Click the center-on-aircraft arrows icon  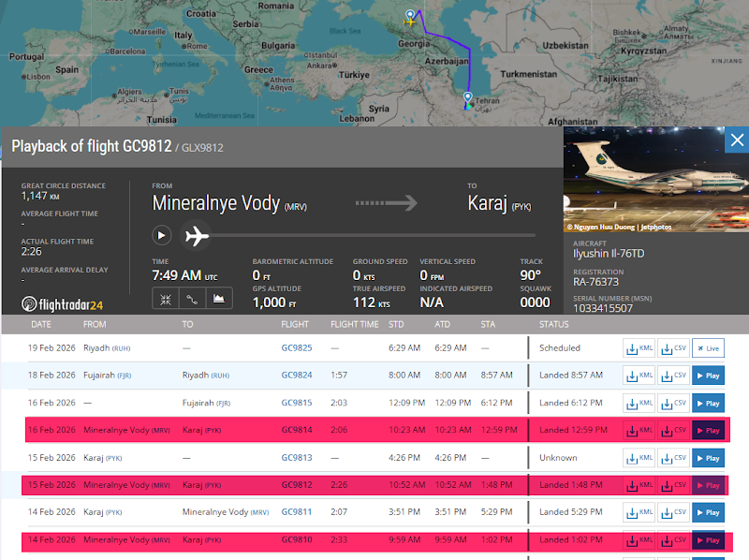click(x=164, y=300)
